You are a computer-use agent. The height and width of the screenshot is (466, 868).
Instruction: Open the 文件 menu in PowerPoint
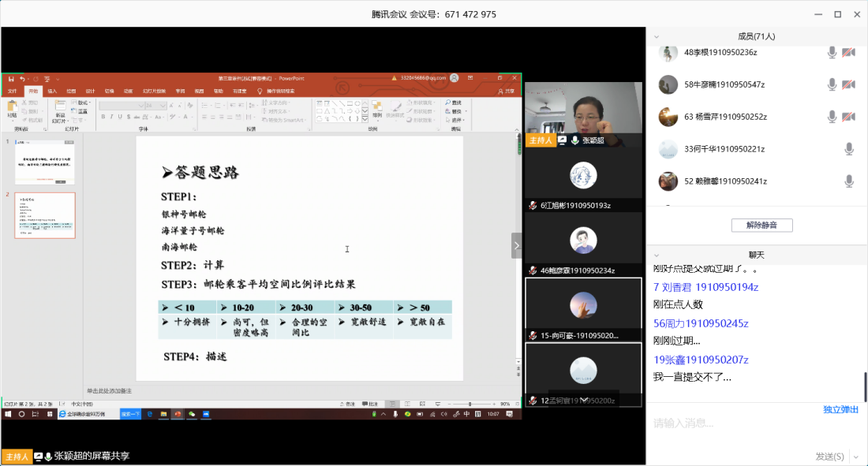tap(12, 91)
